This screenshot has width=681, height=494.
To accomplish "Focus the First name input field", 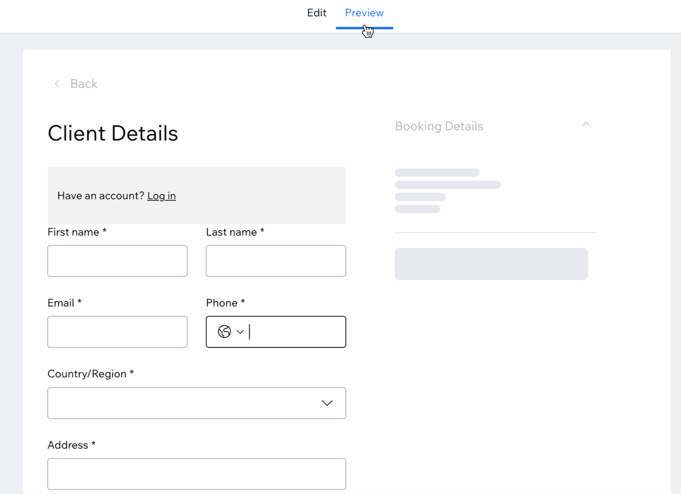I will pyautogui.click(x=117, y=261).
